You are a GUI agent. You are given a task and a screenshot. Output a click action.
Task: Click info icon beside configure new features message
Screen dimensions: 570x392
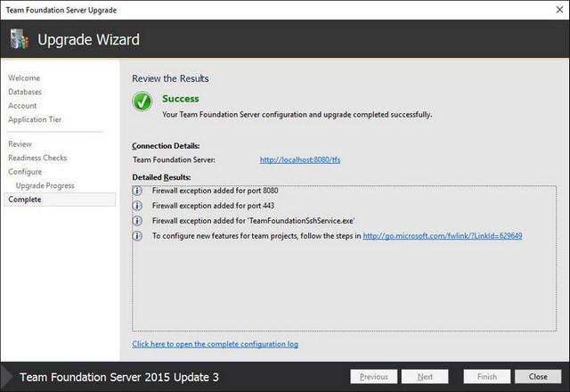pos(137,236)
